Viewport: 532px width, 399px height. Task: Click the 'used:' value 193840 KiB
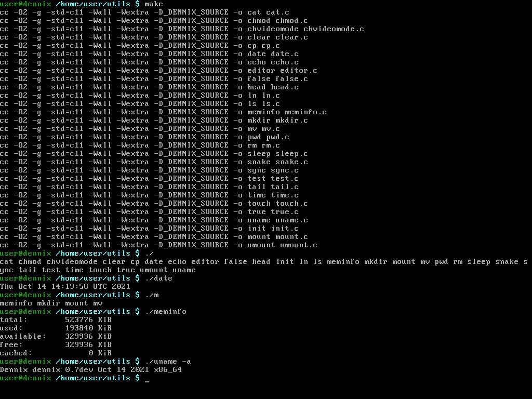[88, 328]
